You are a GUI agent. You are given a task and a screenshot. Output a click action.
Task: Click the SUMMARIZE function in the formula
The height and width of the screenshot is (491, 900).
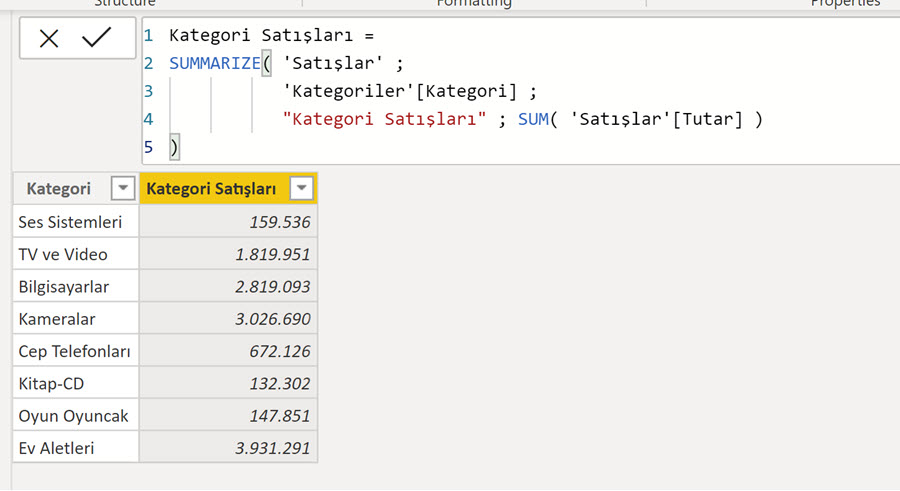[215, 63]
